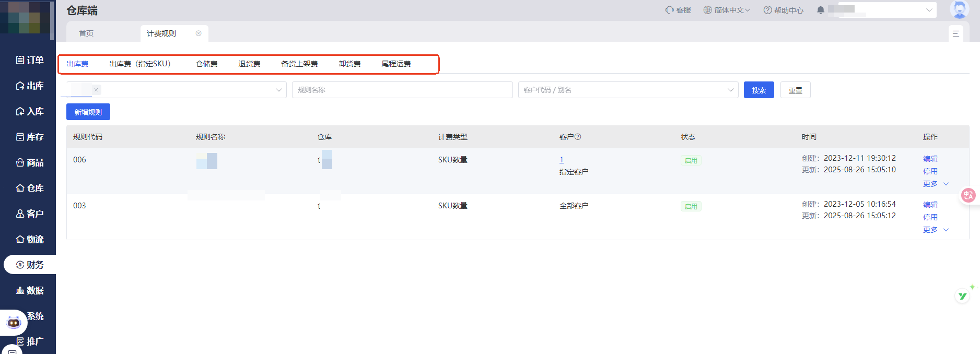Click the 新增规则 button
Viewport: 980px width, 354px height.
(88, 112)
